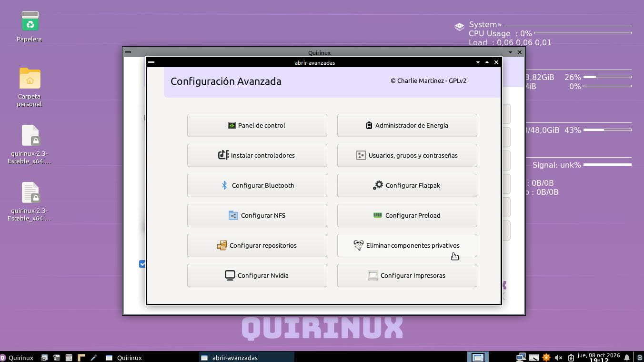Open Panel de control
The width and height of the screenshot is (644, 362).
257,125
